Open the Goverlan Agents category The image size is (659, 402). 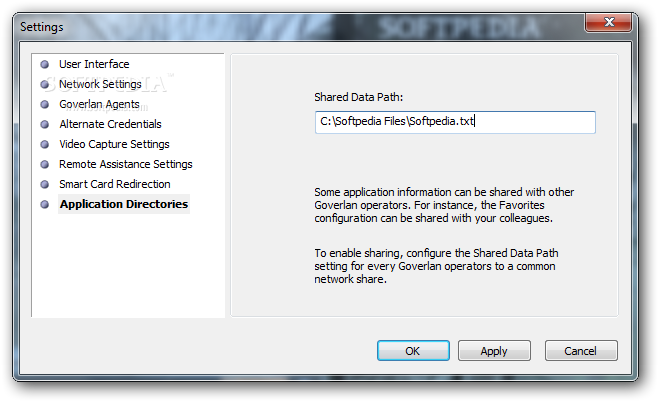(99, 104)
